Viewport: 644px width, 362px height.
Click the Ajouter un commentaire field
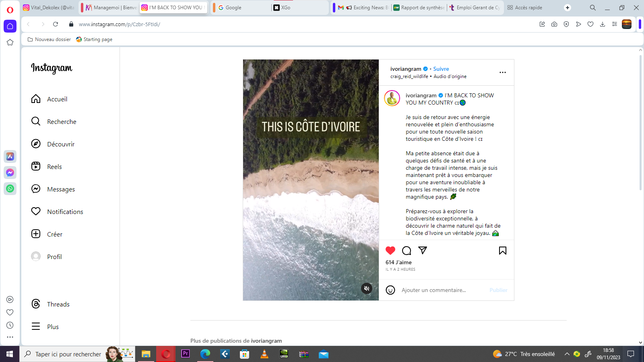tap(443, 290)
